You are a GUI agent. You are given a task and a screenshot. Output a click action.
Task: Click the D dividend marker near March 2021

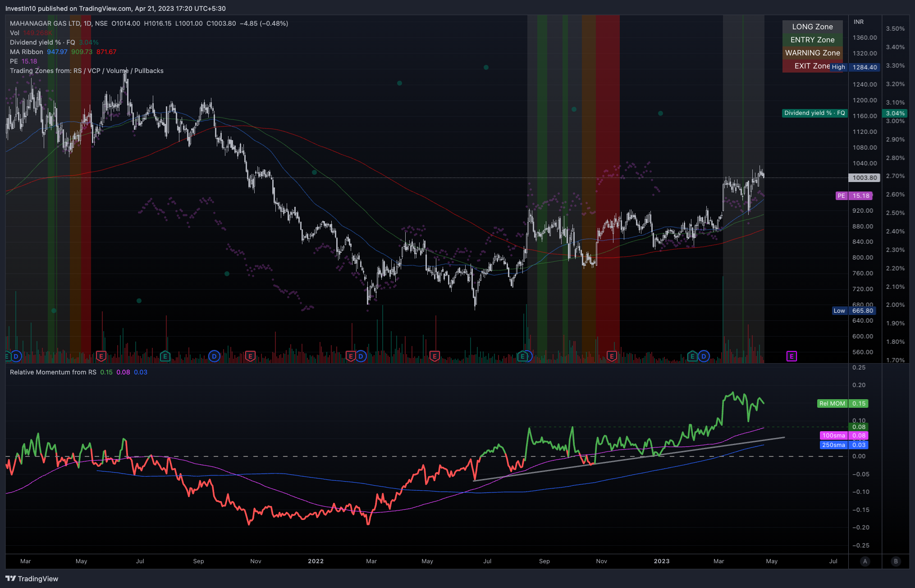[16, 356]
